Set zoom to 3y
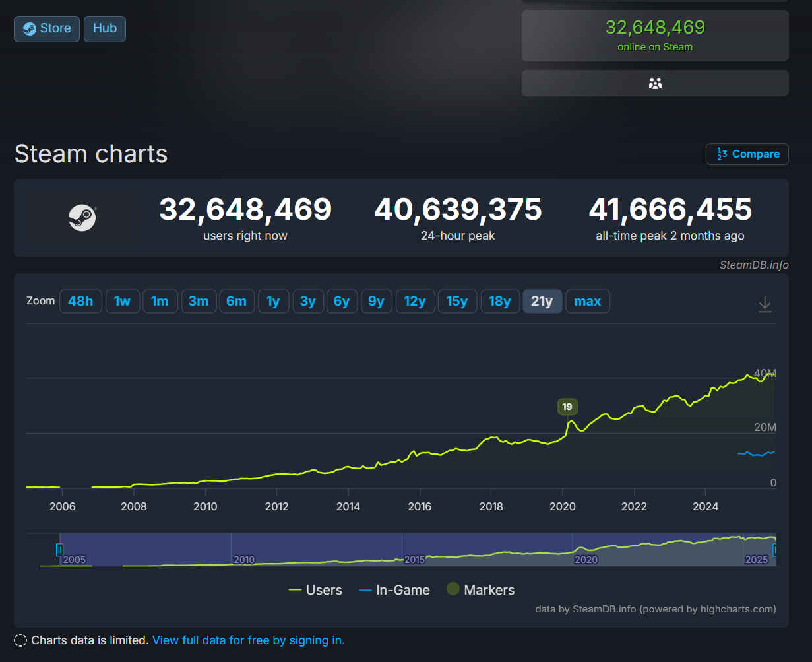 point(308,301)
